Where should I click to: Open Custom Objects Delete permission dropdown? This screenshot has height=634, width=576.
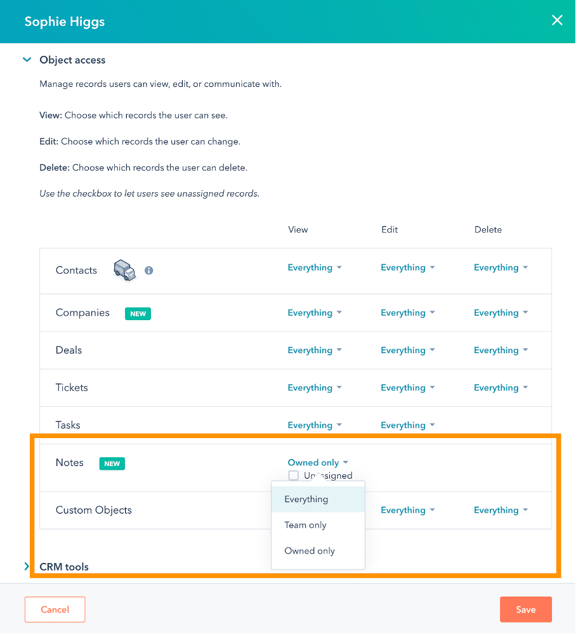501,510
